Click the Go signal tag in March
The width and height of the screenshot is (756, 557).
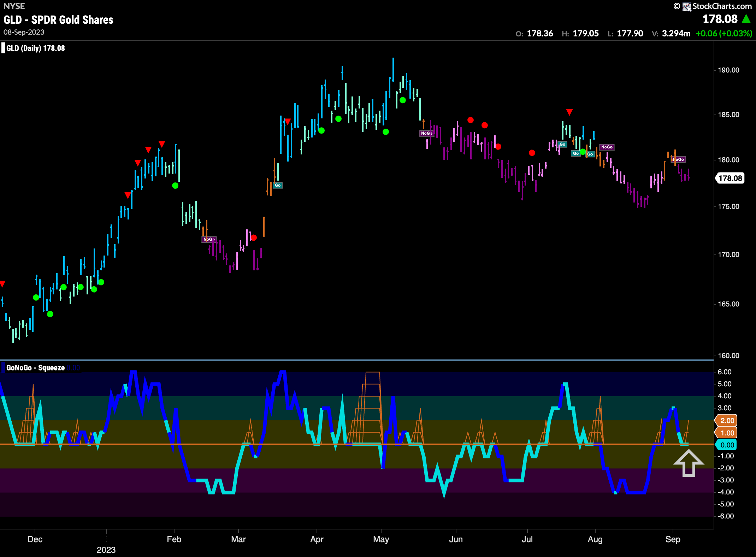pyautogui.click(x=278, y=185)
